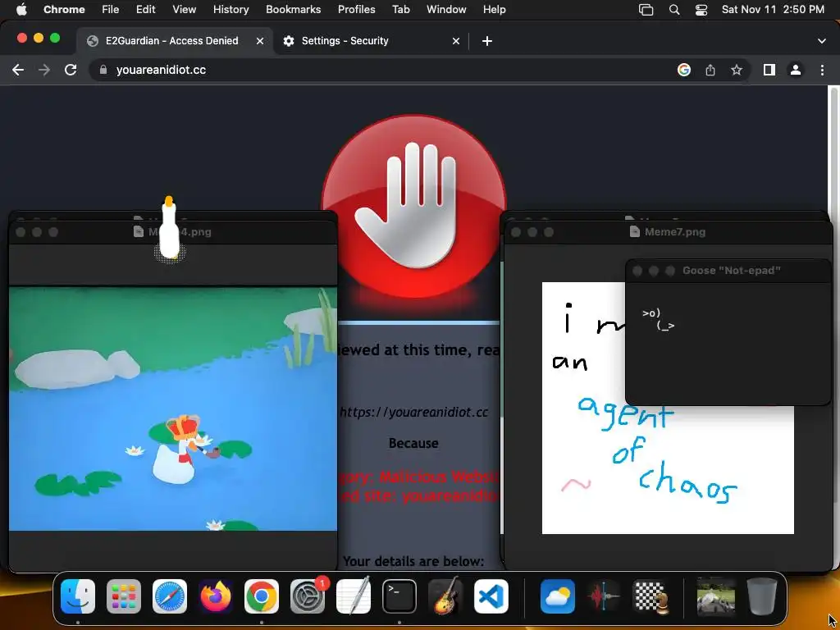Click the 'agent of chaos' drawing
Viewport: 840px width, 630px height.
(x=659, y=449)
